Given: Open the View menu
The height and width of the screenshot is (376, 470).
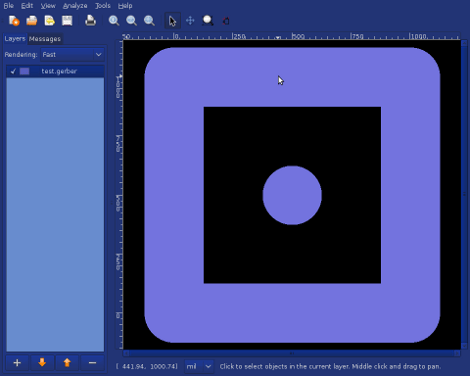Looking at the screenshot, I should pyautogui.click(x=48, y=6).
